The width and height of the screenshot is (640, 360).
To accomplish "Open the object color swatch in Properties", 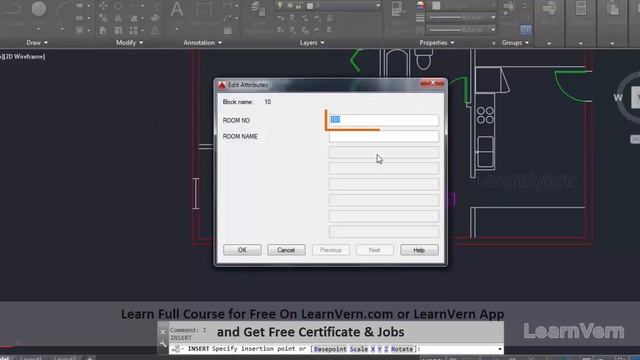I will [x=436, y=5].
